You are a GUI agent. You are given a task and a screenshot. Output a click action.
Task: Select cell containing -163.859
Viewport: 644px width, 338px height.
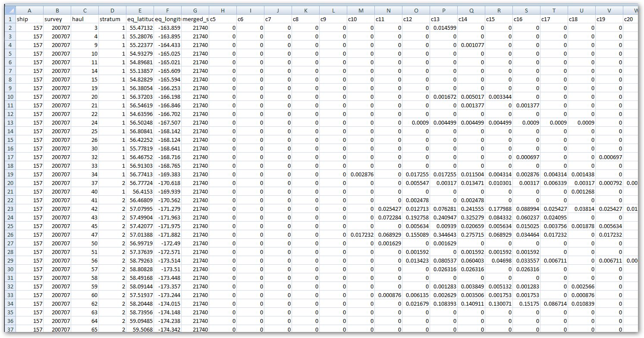coord(167,28)
